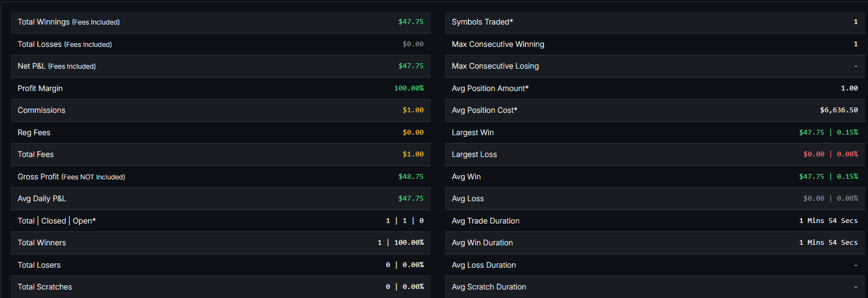The image size is (868, 298).
Task: Select the Total Fees row label
Action: tap(36, 154)
